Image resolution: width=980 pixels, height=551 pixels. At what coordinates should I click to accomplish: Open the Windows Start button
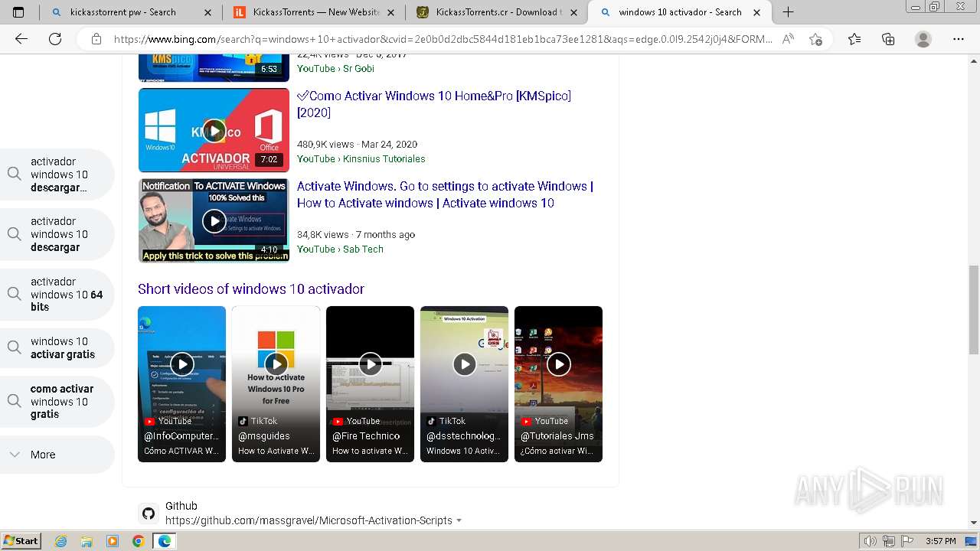tap(21, 540)
